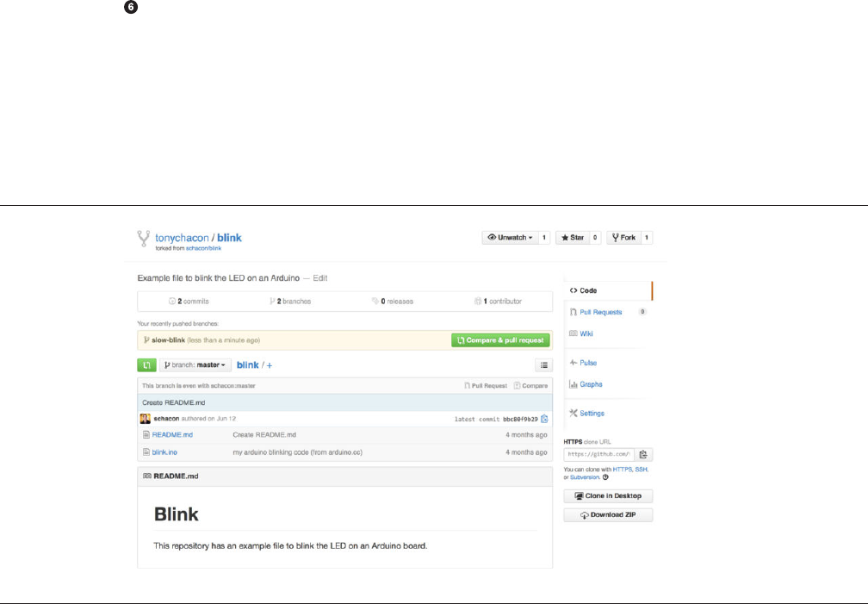
Task: Click the fork icon beside the repository name
Action: click(143, 239)
